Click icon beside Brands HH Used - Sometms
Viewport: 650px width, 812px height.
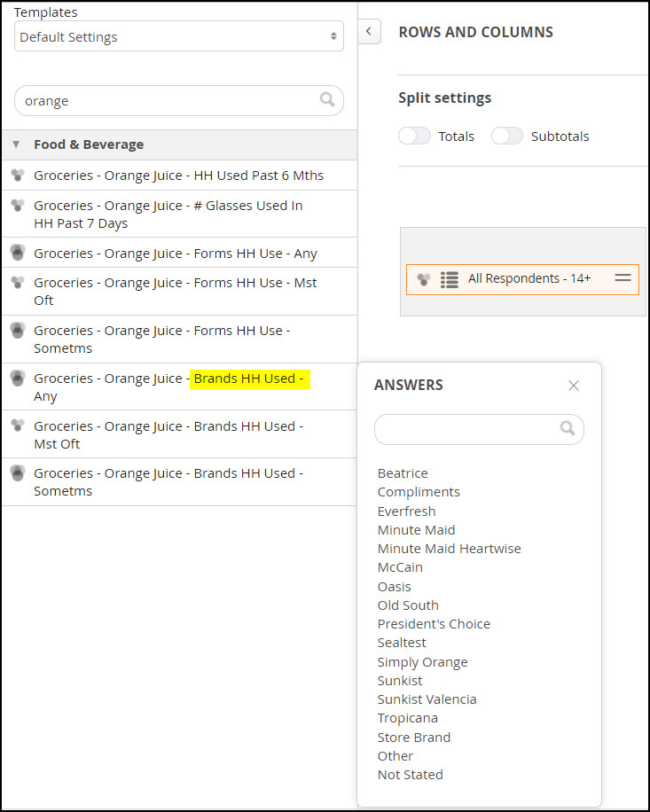click(x=18, y=472)
